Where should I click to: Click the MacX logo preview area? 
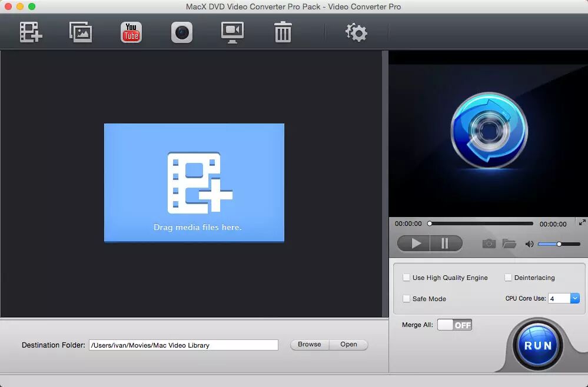click(489, 134)
